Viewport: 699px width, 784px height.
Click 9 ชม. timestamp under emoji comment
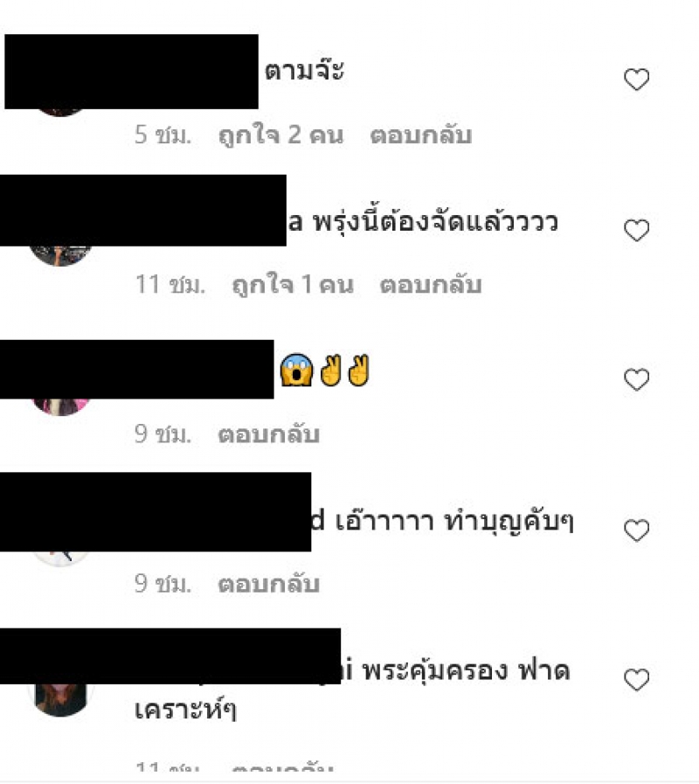pyautogui.click(x=163, y=434)
